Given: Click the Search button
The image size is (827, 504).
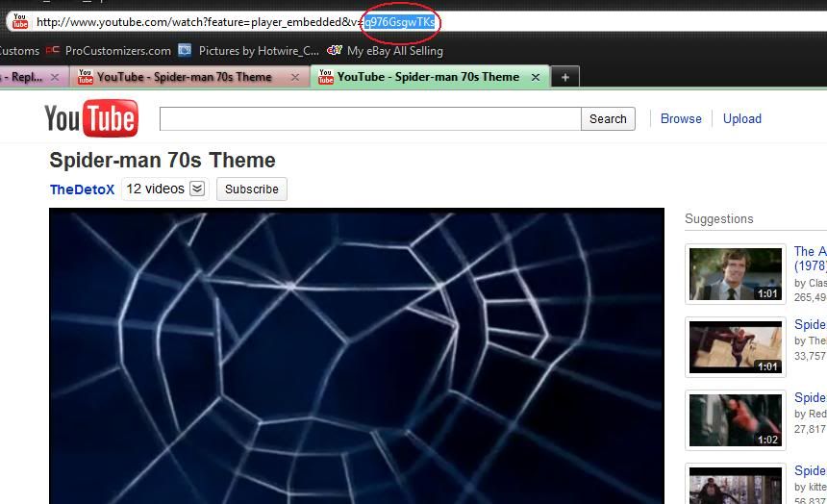Looking at the screenshot, I should (608, 118).
